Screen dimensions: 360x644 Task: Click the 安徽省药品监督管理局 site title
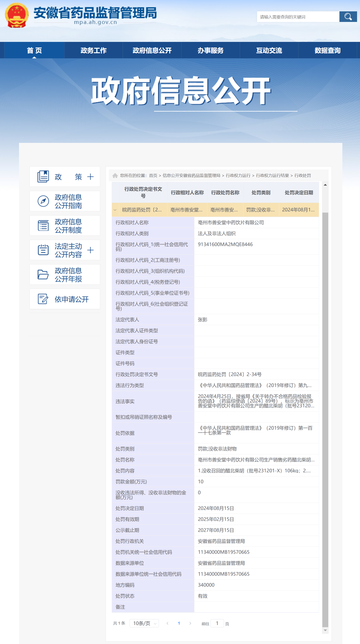[x=95, y=13]
